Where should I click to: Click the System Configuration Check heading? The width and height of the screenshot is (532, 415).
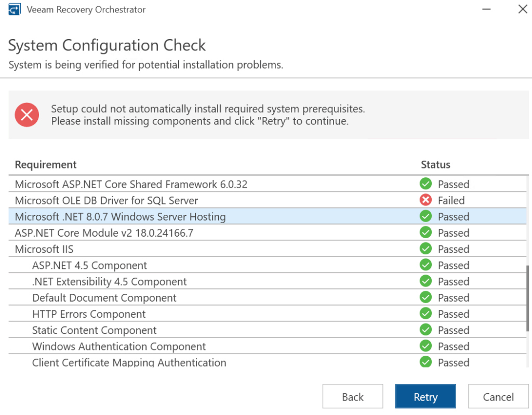[x=107, y=46]
